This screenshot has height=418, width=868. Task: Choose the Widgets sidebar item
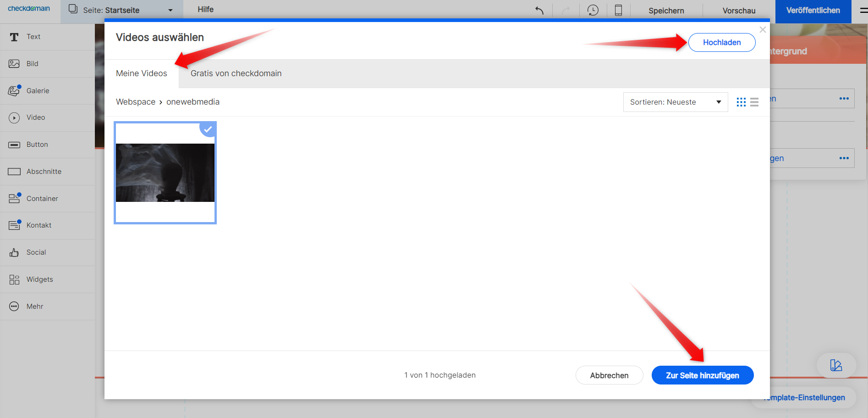(x=39, y=279)
